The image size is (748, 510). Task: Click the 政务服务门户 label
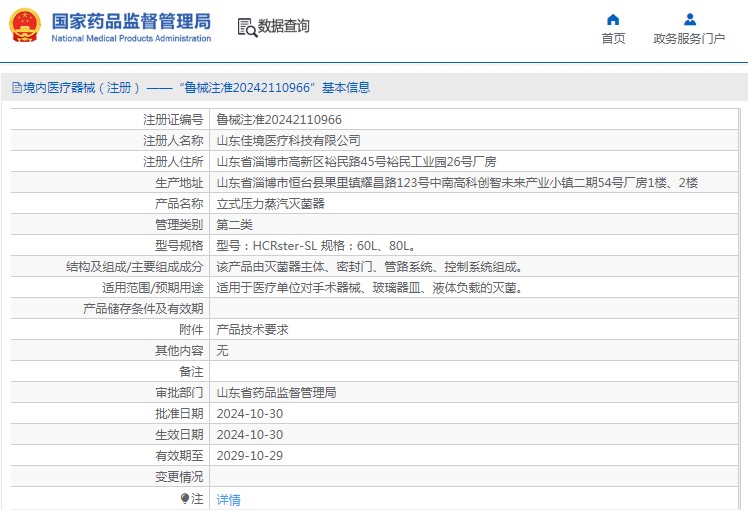click(689, 39)
